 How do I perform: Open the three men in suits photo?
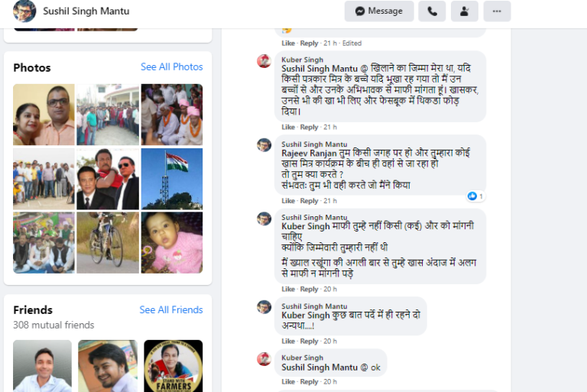point(108,179)
